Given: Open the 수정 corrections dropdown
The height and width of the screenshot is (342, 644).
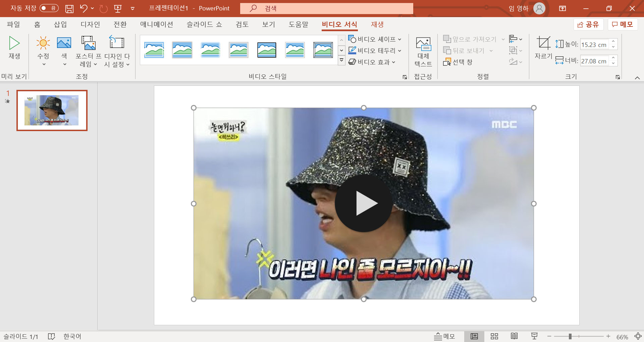Looking at the screenshot, I should (x=43, y=51).
